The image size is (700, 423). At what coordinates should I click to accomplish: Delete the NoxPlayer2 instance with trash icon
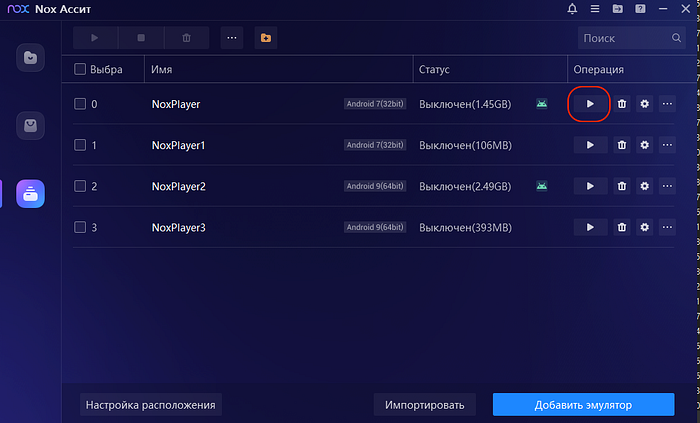click(x=622, y=186)
